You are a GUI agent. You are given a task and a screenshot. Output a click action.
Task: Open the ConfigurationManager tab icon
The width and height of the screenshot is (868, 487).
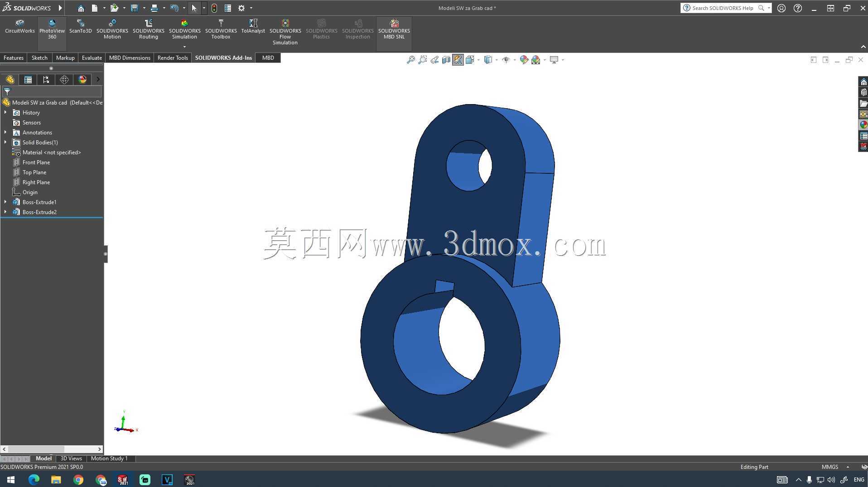click(46, 80)
